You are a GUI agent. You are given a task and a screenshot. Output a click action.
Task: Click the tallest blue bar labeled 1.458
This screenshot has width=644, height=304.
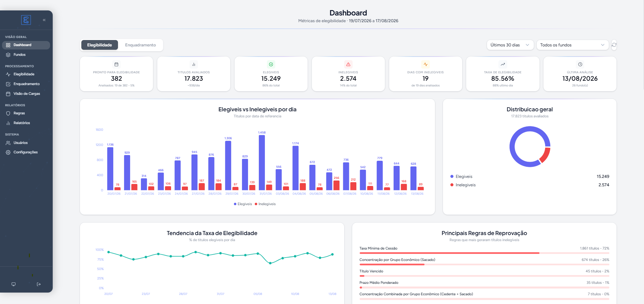coord(262,163)
